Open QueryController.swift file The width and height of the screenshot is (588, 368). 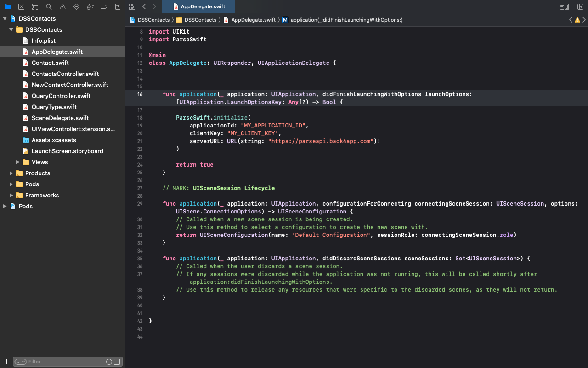[62, 96]
